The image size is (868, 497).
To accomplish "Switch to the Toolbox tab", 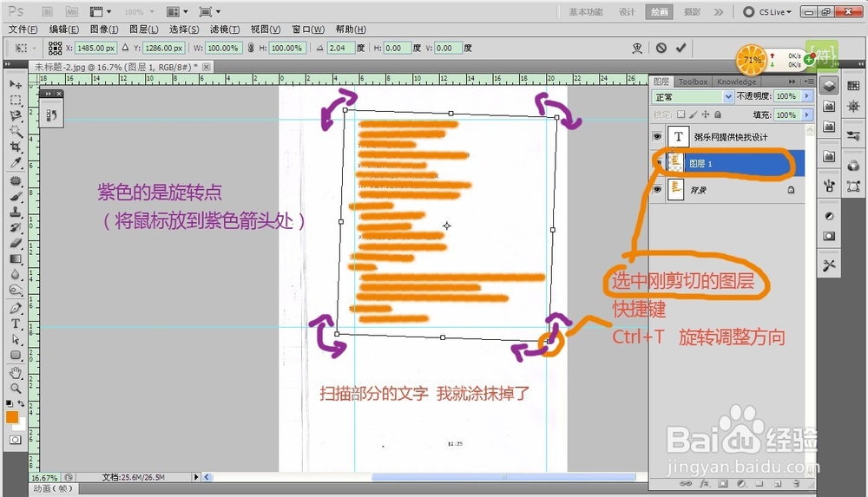I will [x=693, y=82].
